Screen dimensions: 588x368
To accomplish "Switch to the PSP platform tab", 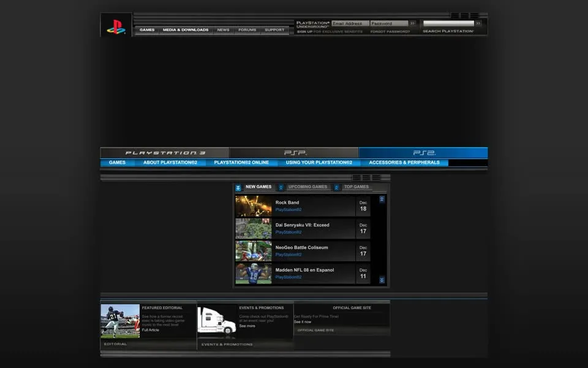I will tap(295, 153).
